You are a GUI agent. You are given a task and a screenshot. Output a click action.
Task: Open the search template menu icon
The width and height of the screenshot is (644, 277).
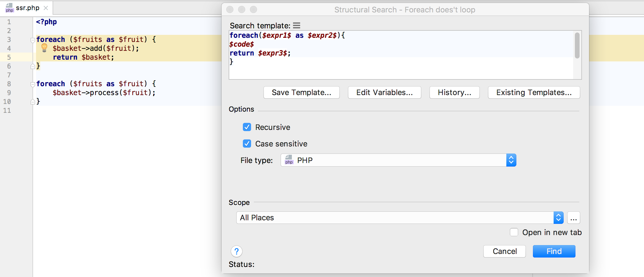297,26
